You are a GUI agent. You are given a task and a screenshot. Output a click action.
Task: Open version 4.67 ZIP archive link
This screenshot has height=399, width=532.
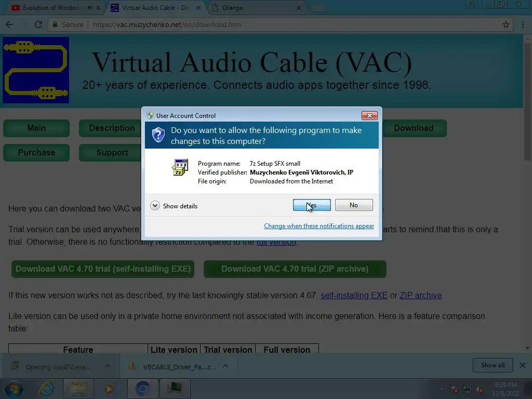click(x=420, y=295)
